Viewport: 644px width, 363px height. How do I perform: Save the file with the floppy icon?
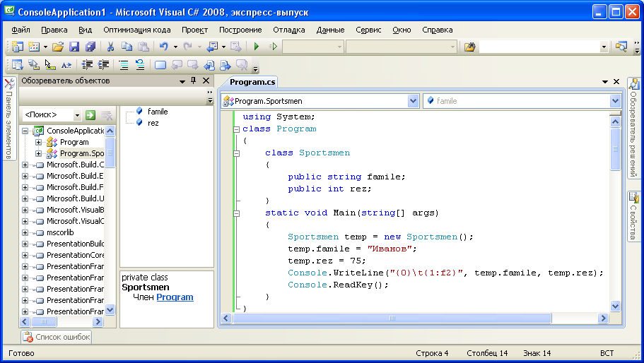74,47
